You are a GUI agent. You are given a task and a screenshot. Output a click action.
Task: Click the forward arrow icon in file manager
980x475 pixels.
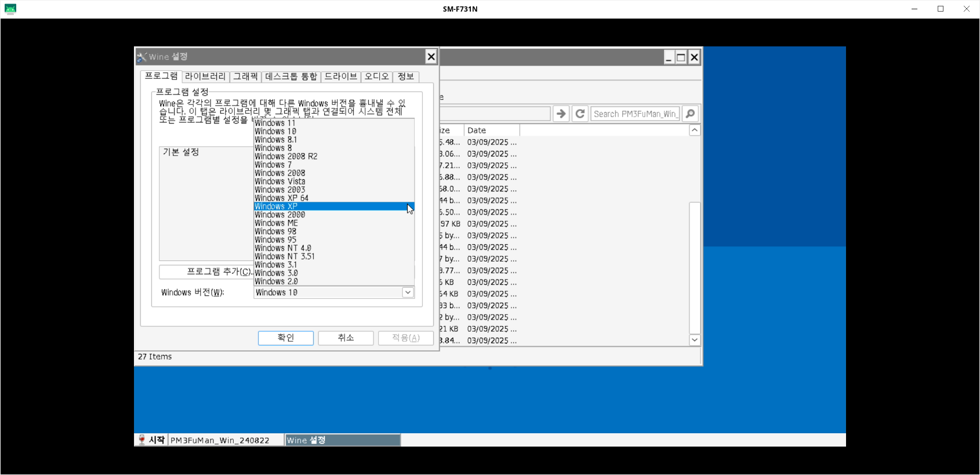point(561,114)
